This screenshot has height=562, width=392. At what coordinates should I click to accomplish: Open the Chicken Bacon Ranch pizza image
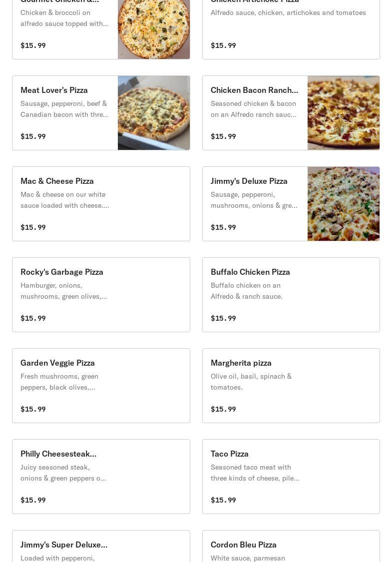[x=344, y=113]
